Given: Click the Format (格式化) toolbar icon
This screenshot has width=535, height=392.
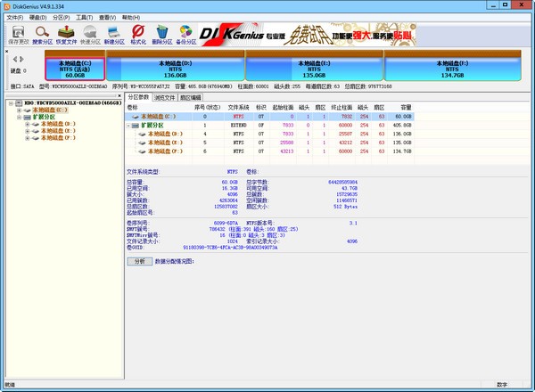Looking at the screenshot, I should click(x=138, y=35).
